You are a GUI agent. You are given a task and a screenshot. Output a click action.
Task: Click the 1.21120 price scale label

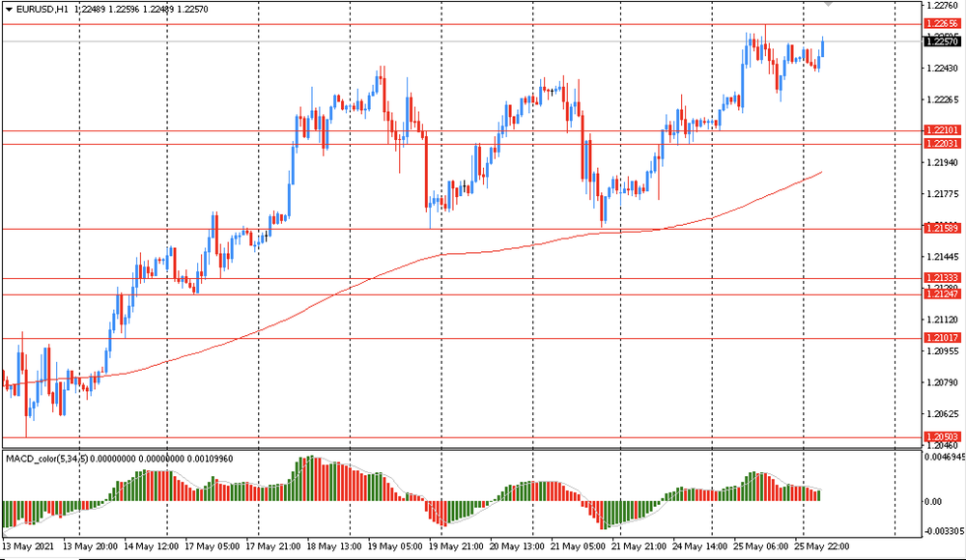943,320
